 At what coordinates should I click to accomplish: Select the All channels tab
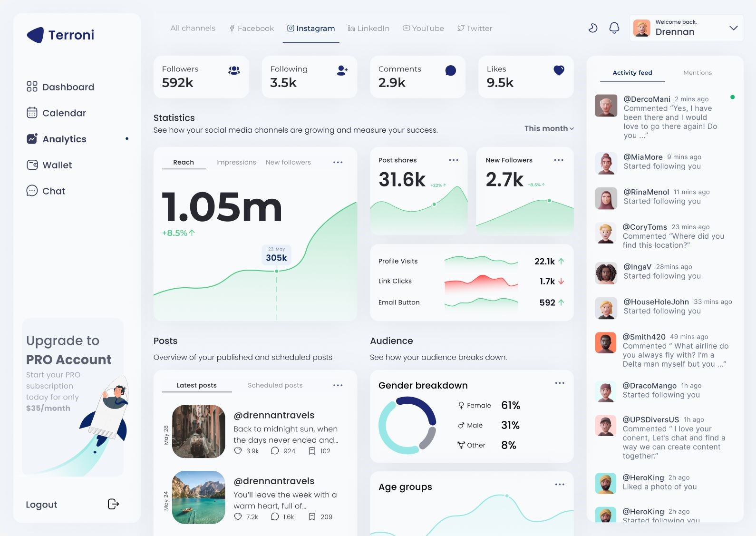coord(193,28)
